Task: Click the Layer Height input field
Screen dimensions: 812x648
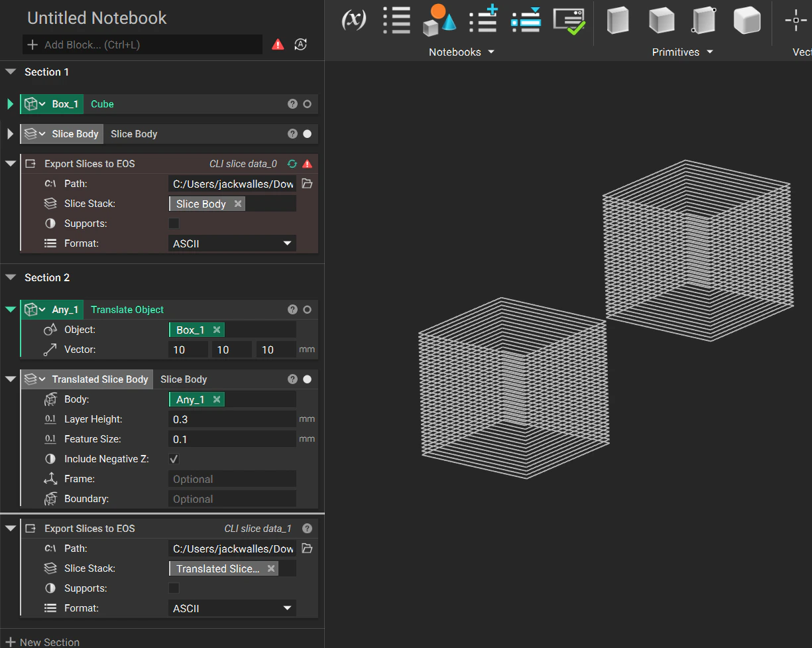Action: (x=232, y=419)
